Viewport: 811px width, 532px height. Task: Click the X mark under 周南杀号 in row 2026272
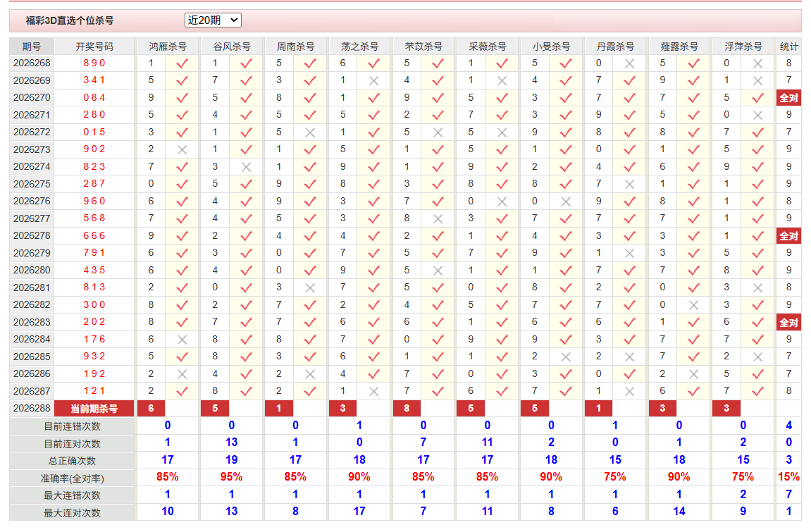tap(310, 132)
